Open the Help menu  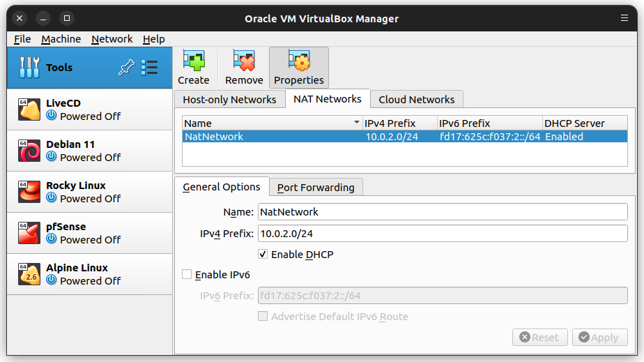153,39
